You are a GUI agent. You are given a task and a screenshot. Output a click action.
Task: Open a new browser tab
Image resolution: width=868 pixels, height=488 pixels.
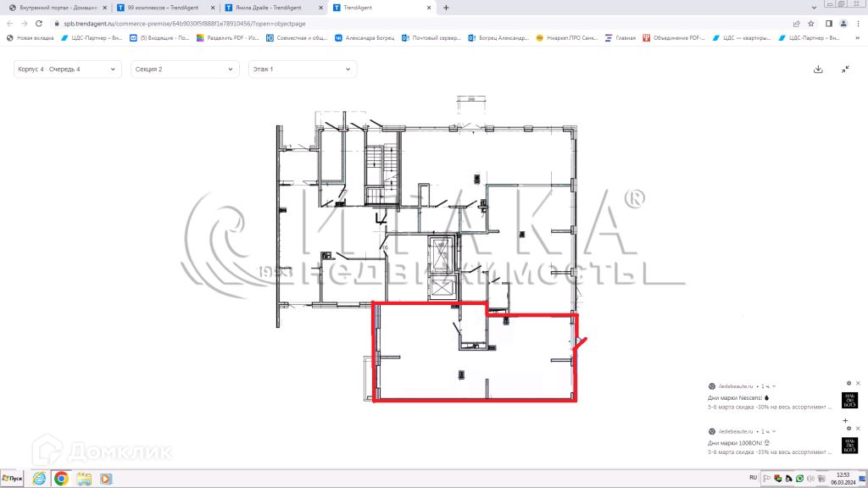(446, 8)
